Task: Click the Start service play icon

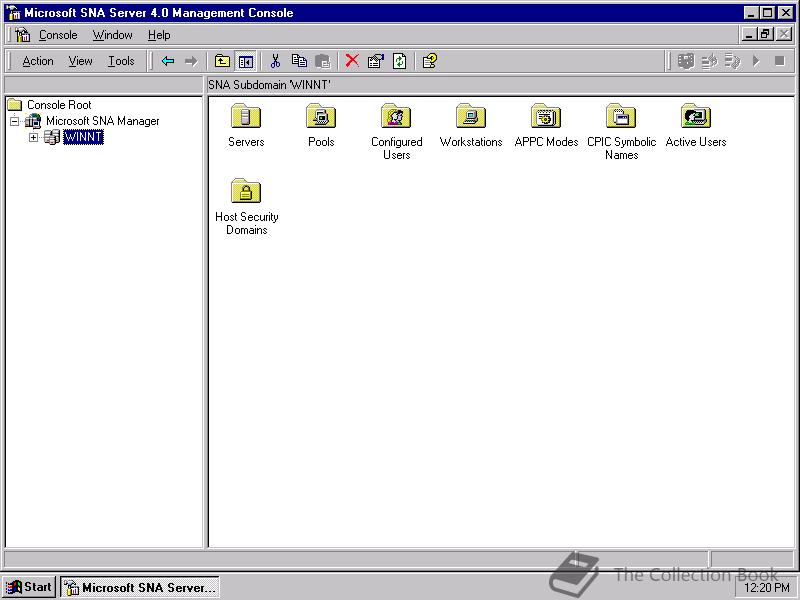Action: pyautogui.click(x=756, y=62)
